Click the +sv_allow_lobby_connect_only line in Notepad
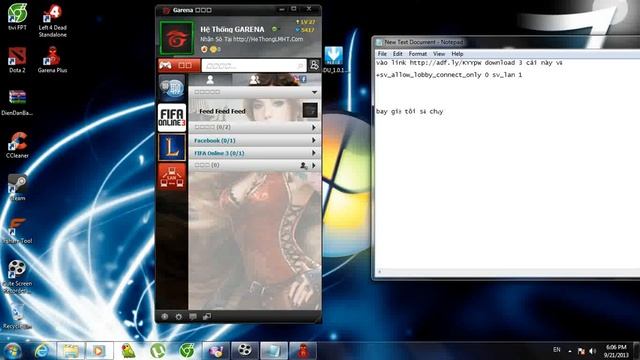Viewport: 640px width, 360px height. 449,75
